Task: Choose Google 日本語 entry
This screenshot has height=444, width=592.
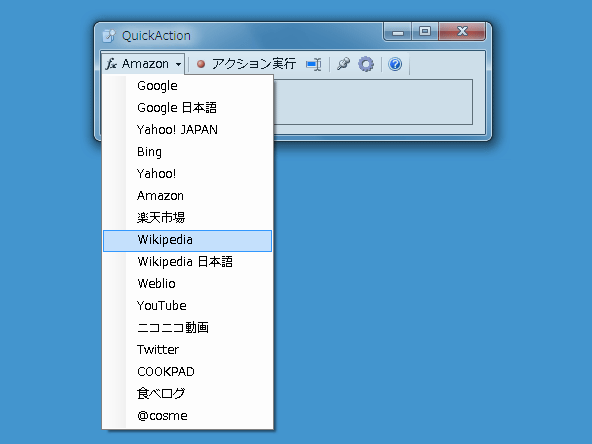Action: coord(187,108)
